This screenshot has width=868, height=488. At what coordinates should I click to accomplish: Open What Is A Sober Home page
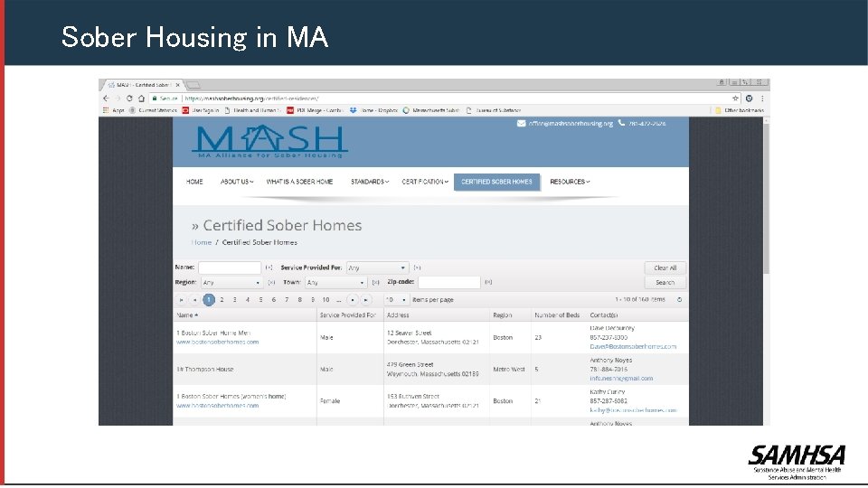tap(299, 182)
